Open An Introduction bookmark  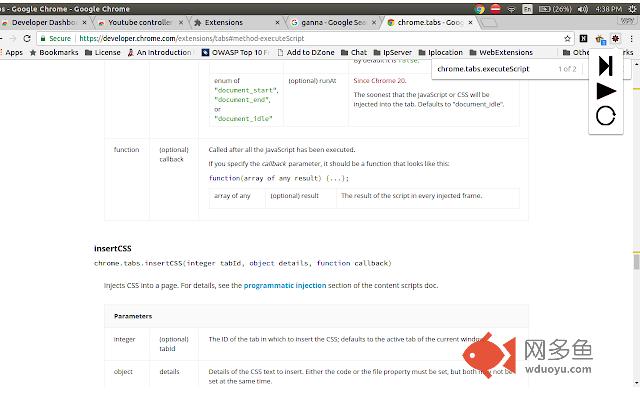point(159,52)
